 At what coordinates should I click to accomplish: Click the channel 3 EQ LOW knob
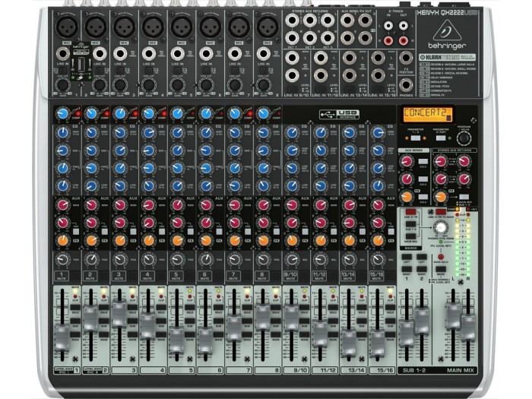(x=119, y=185)
